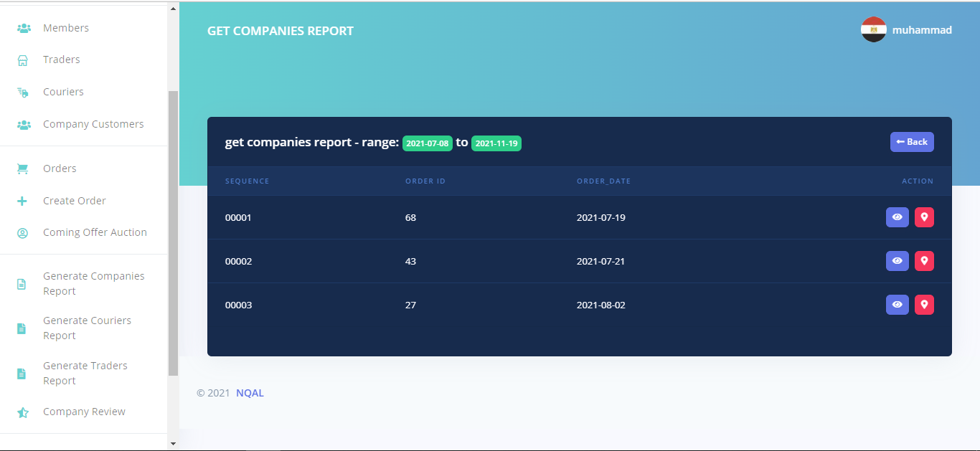Click order ID cell 68
The image size is (980, 451).
click(410, 217)
